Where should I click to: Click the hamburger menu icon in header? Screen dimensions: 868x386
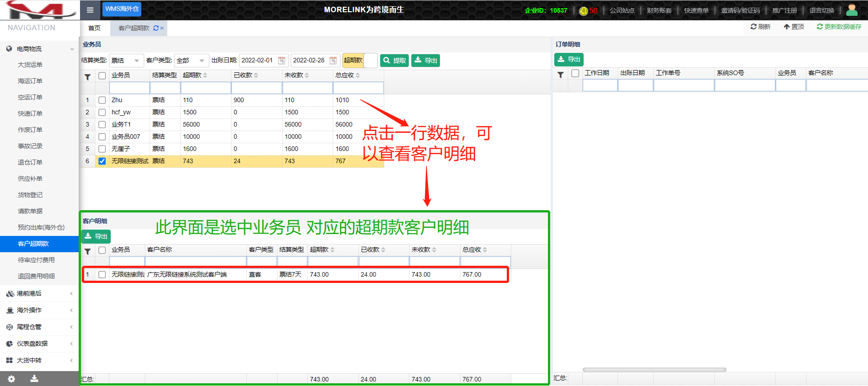(90, 10)
